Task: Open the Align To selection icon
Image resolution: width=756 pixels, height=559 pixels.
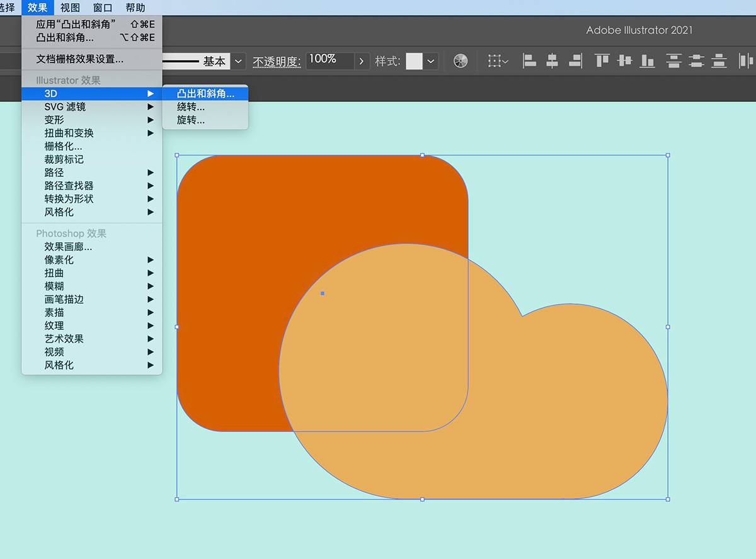Action: pyautogui.click(x=498, y=61)
